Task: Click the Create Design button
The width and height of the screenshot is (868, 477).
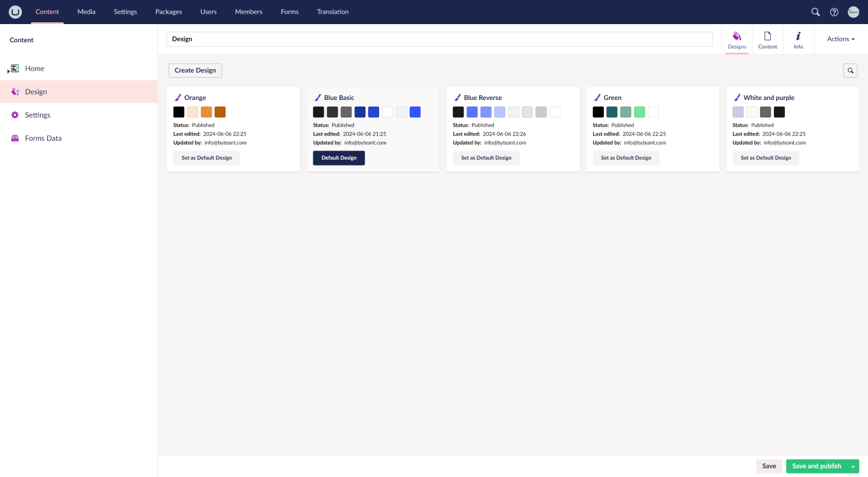Action: pos(195,70)
